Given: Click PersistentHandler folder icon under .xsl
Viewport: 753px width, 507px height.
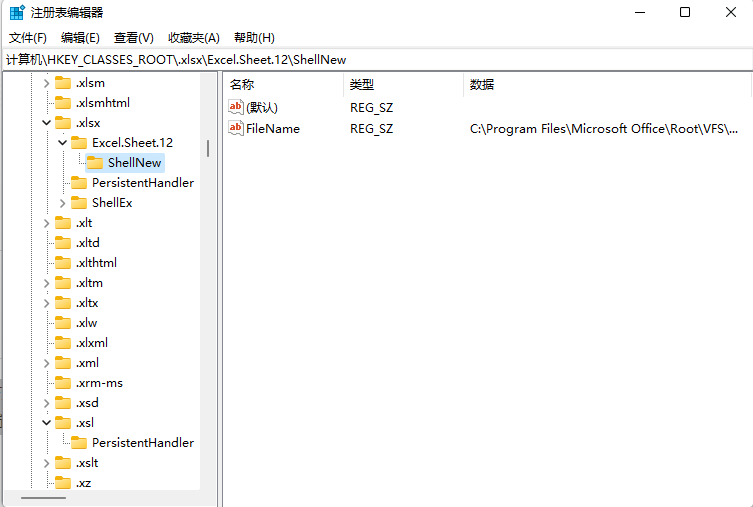Looking at the screenshot, I should [79, 443].
